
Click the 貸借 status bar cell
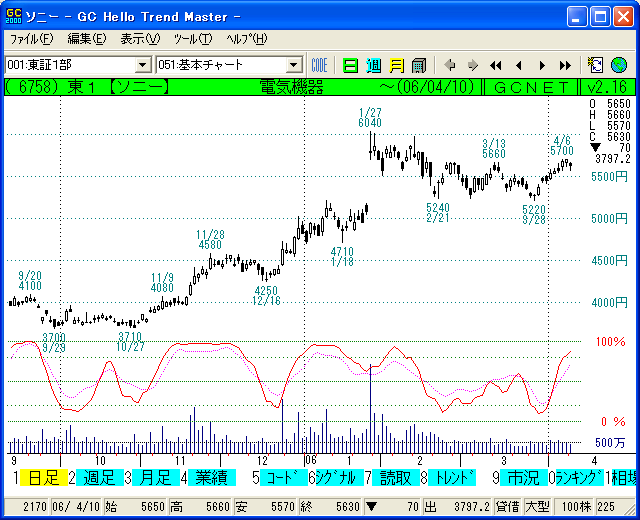pos(507,507)
